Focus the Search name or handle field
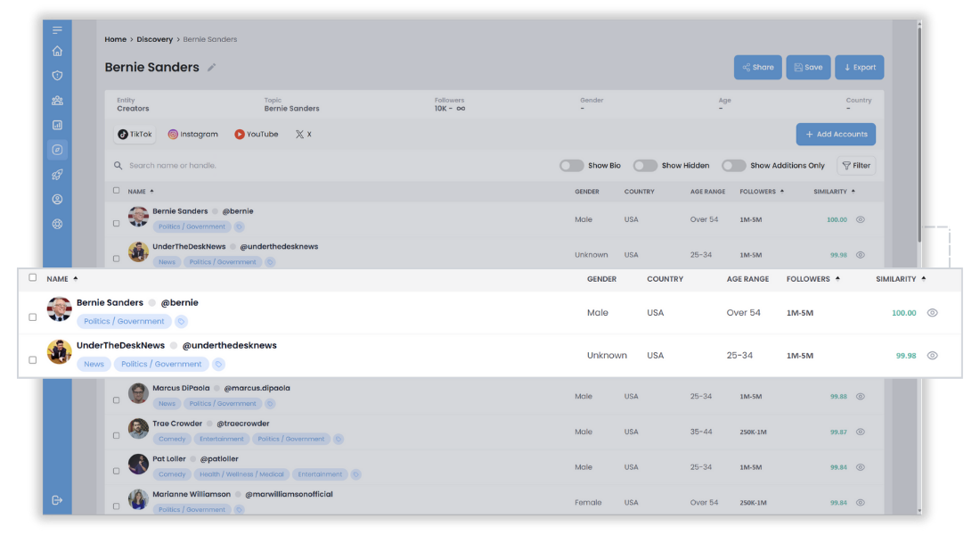 point(331,166)
